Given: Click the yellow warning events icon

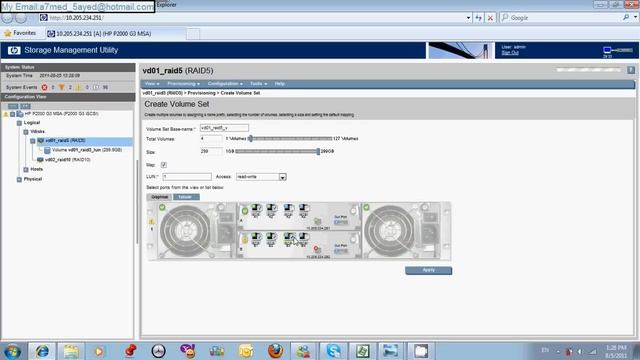Looking at the screenshot, I should click(x=79, y=87).
